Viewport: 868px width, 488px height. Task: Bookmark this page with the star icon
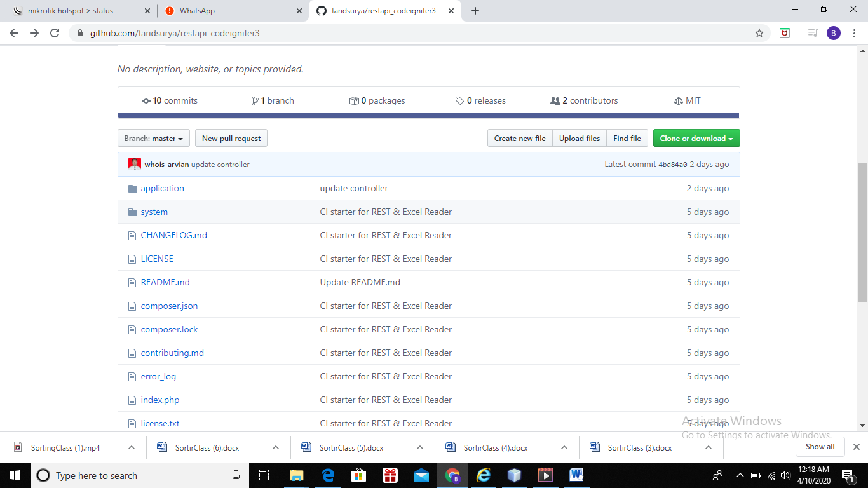click(x=759, y=33)
